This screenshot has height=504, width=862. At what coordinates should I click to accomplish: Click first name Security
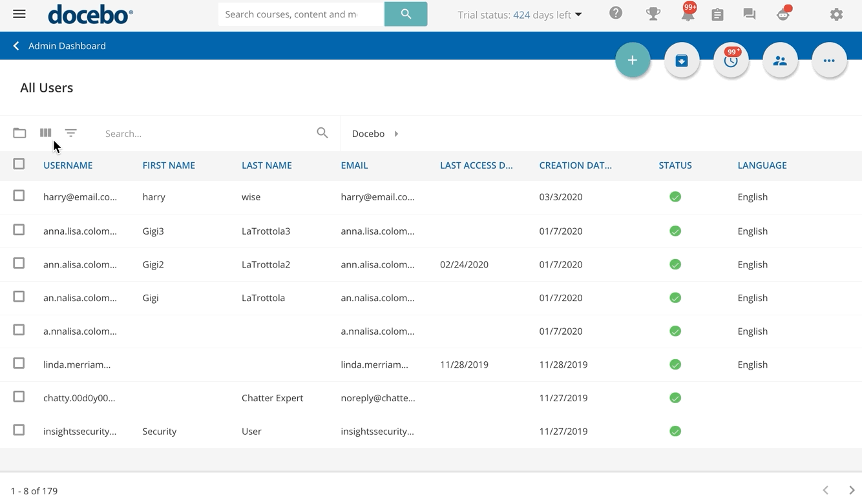(x=160, y=431)
